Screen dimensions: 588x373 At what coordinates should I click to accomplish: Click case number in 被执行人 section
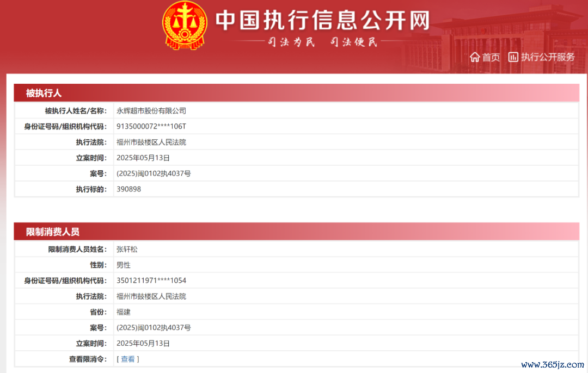(x=154, y=173)
